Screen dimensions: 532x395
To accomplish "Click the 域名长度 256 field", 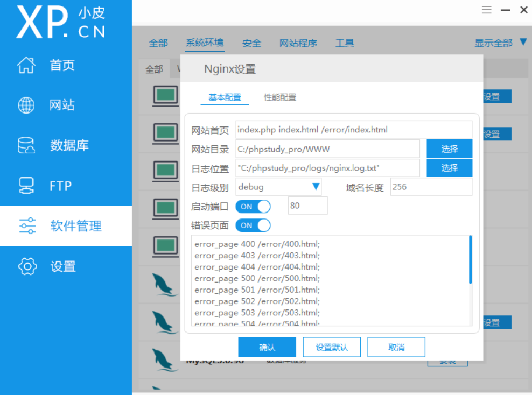I will 431,187.
